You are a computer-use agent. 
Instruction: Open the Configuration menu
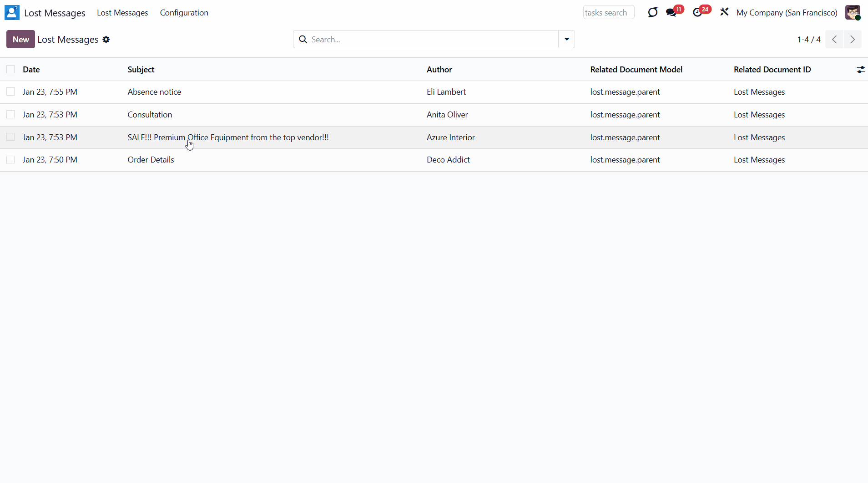click(184, 13)
